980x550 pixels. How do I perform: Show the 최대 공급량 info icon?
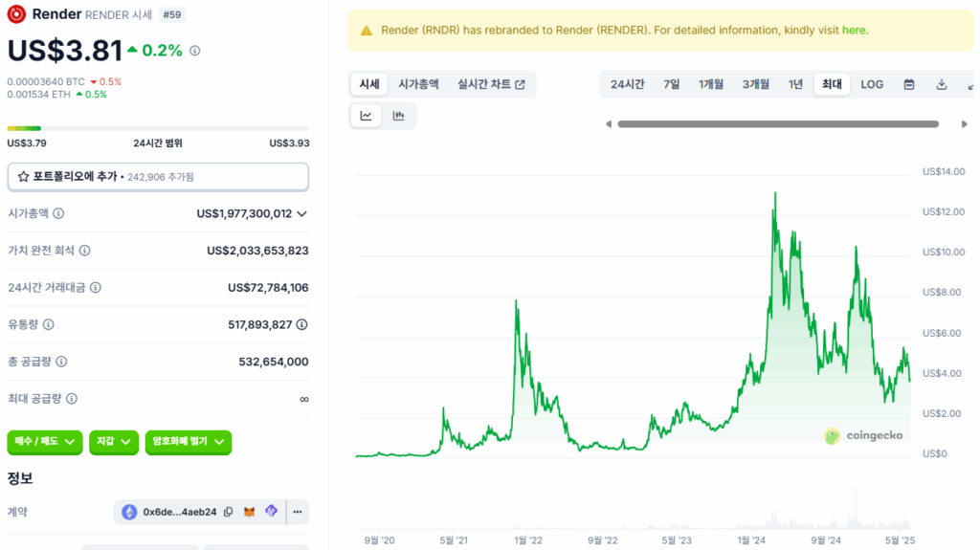72,399
